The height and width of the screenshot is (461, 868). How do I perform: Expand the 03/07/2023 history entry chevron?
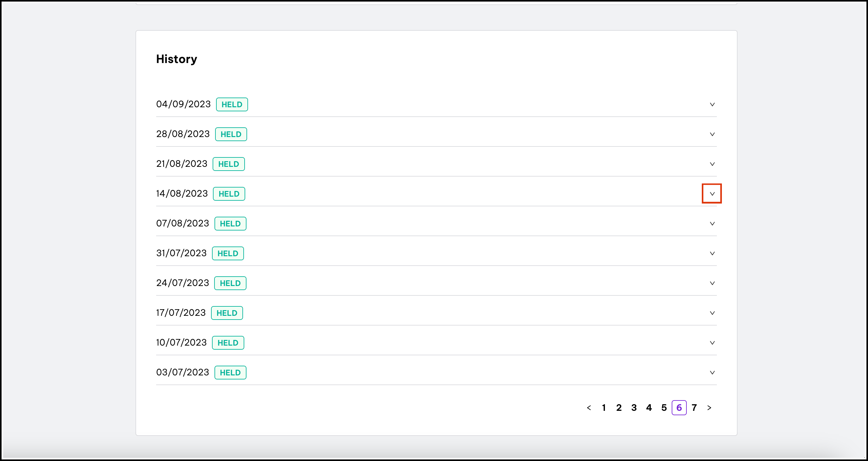tap(712, 372)
